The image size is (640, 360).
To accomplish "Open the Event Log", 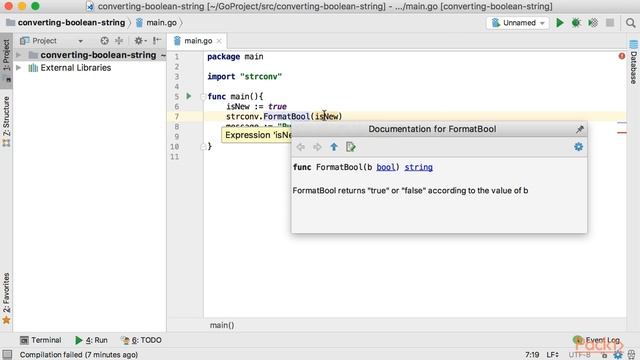I will pyautogui.click(x=597, y=340).
